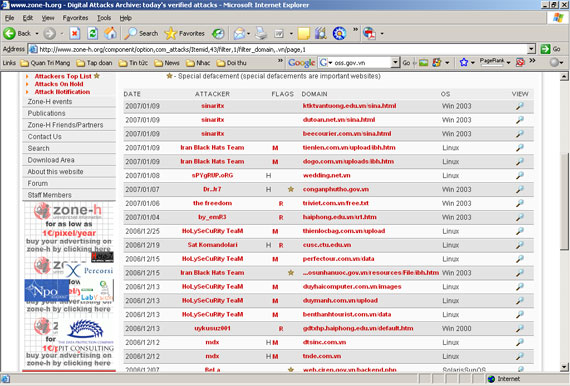Screen dimensions: 570x386
Task: Open the PageRank indicator menu
Action: (495, 63)
